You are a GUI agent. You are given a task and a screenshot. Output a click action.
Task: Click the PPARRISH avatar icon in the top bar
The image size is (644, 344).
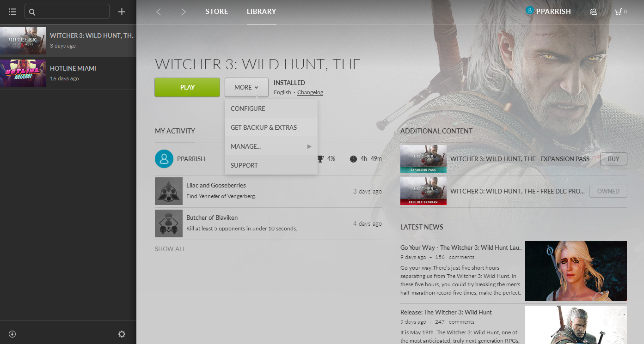point(530,11)
